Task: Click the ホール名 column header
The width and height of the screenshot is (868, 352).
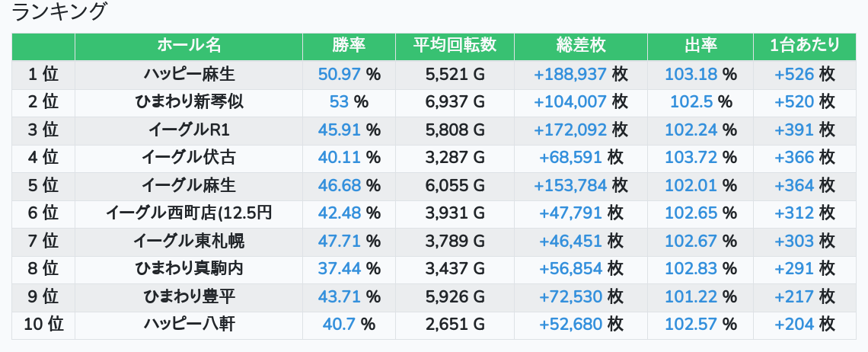Action: click(189, 46)
